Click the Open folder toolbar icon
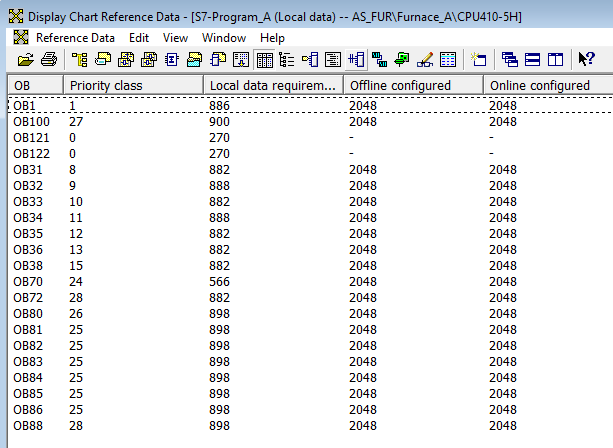The height and width of the screenshot is (448, 613). tap(24, 59)
